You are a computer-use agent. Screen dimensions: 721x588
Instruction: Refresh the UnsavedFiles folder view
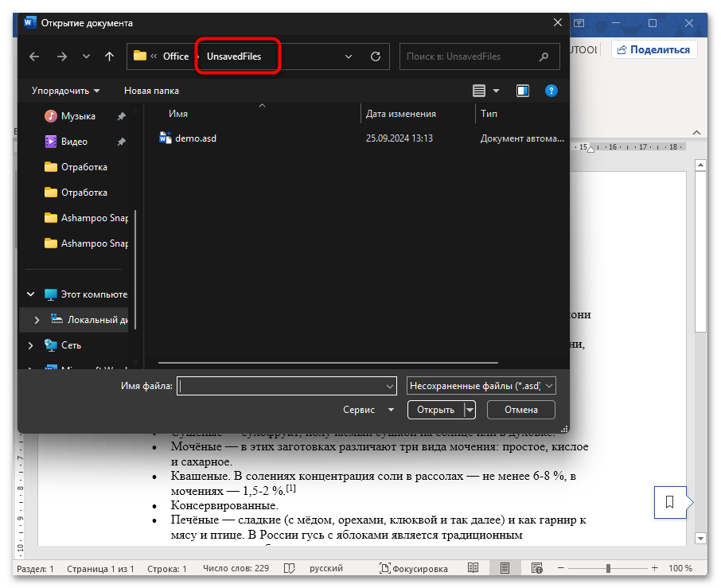tap(376, 56)
